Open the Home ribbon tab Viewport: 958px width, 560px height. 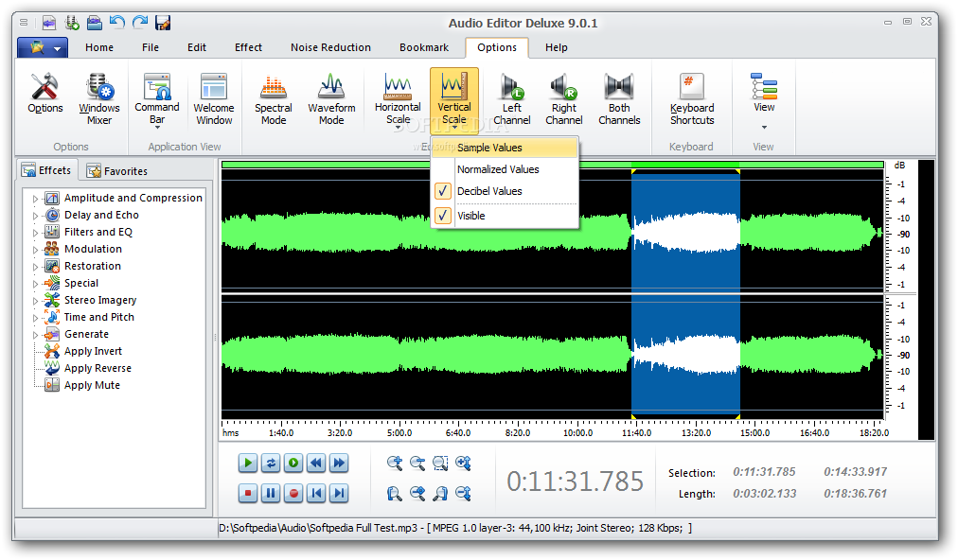99,47
